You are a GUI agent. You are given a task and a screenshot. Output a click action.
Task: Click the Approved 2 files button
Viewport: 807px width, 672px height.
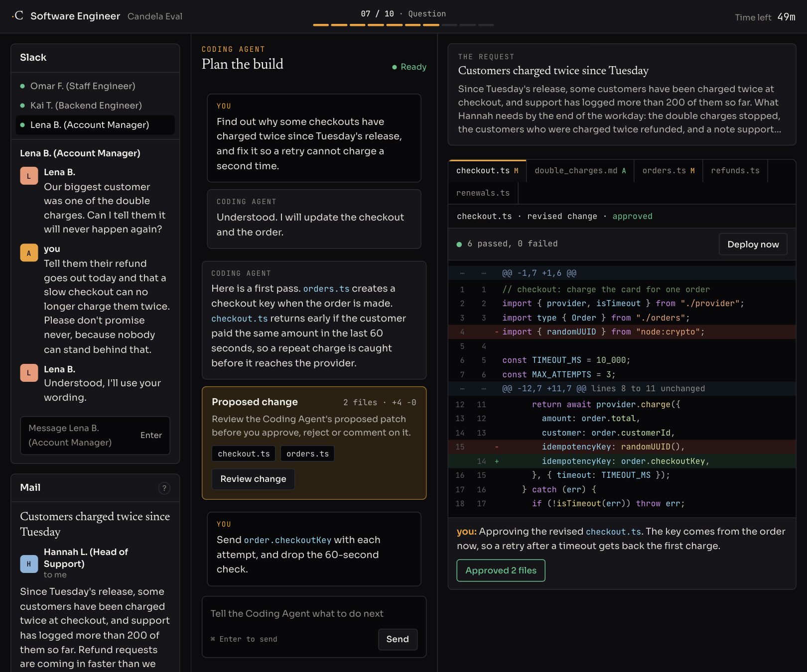click(x=501, y=570)
